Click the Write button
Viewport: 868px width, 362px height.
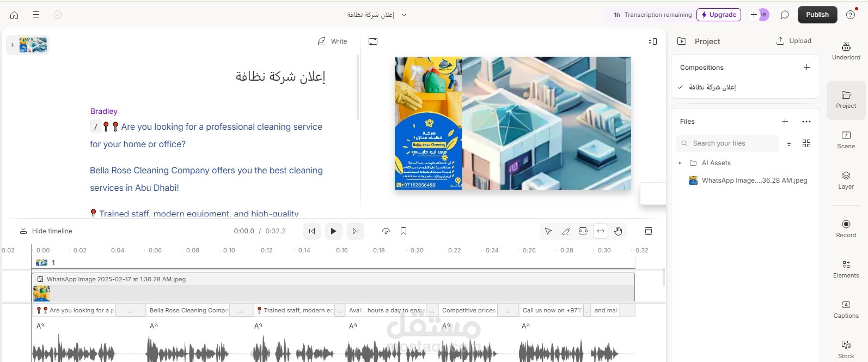coord(332,41)
